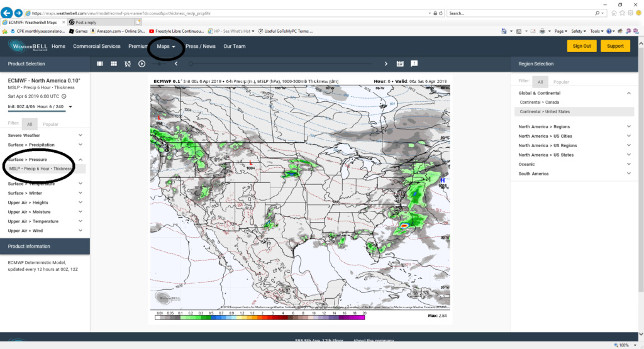Refresh the page in address bar
The image size is (644, 349).
pos(441,13)
